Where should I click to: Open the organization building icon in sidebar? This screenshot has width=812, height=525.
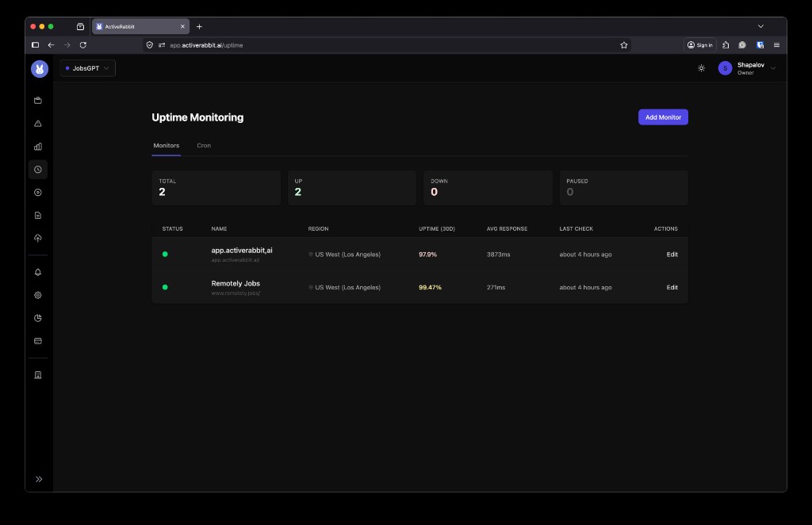[x=38, y=375]
